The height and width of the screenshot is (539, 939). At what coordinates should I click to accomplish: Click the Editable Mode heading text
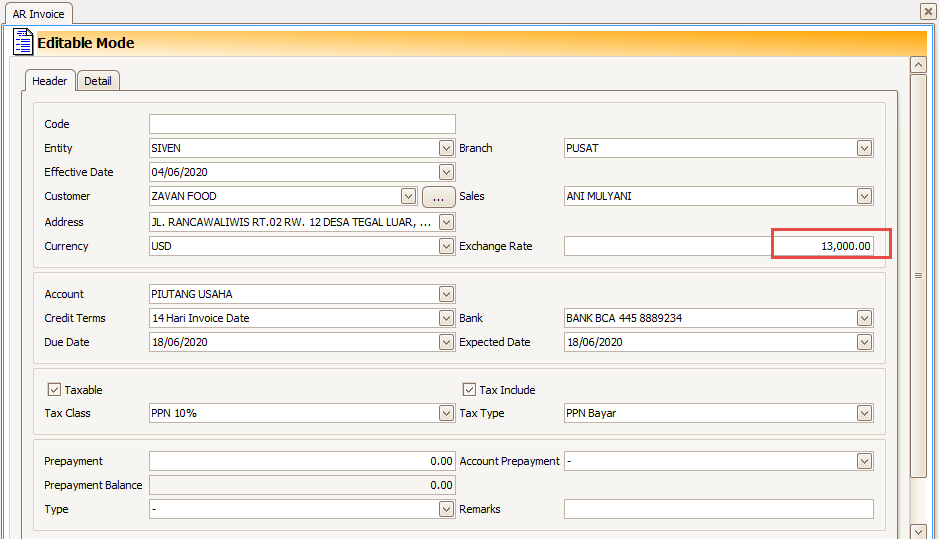tap(86, 43)
